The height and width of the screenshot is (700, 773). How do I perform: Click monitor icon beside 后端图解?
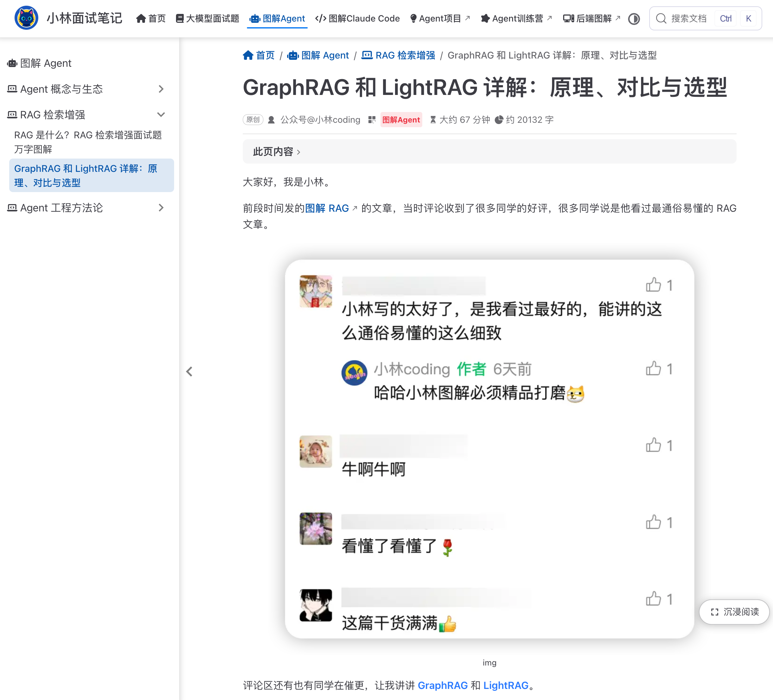click(568, 18)
